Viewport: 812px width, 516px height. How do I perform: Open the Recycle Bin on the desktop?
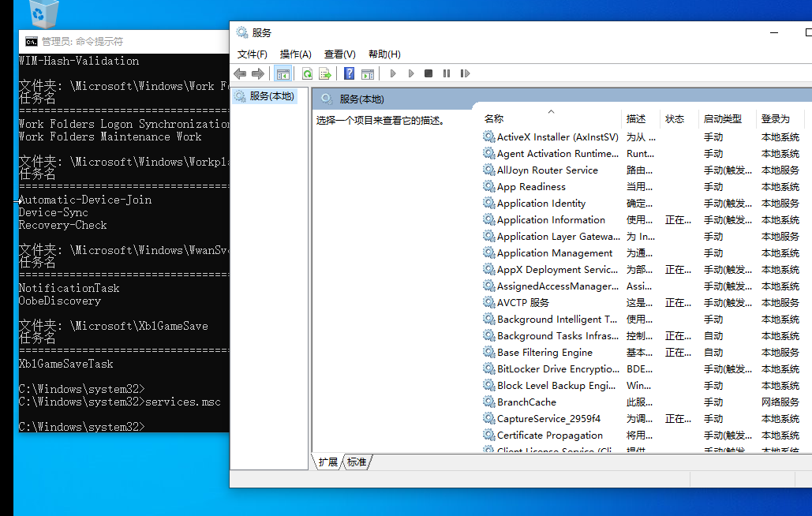[x=43, y=13]
